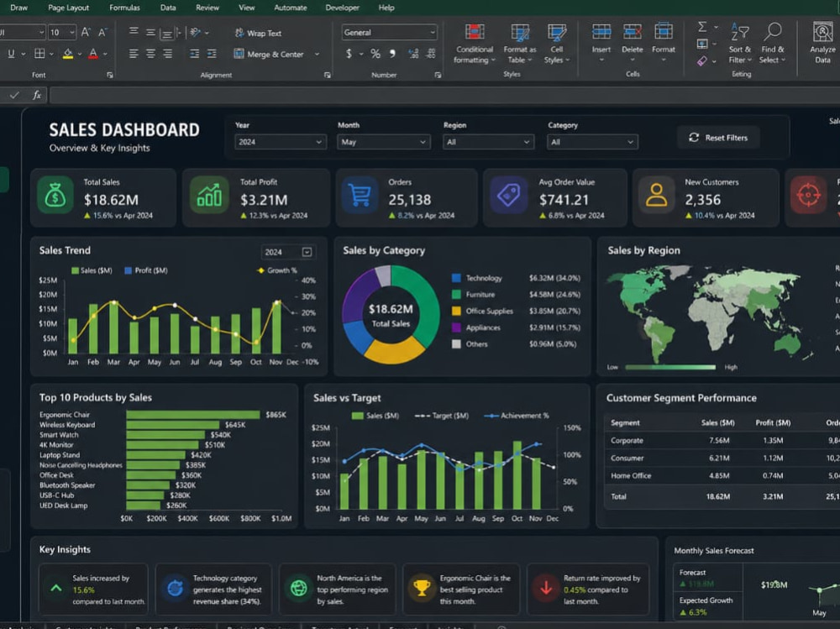
Task: Align text left
Action: pos(134,54)
